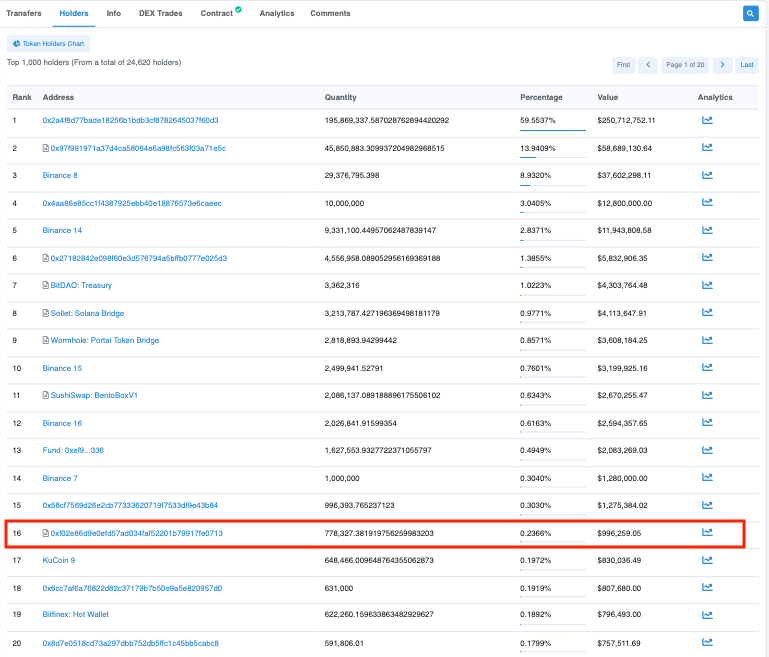Click the Quantity column header
The height and width of the screenshot is (657, 769).
[x=340, y=97]
